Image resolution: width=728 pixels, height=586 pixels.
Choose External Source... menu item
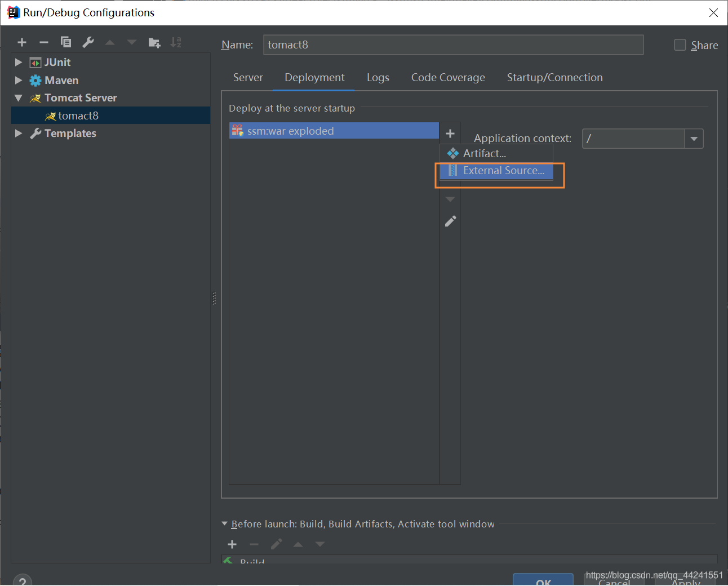click(x=496, y=171)
